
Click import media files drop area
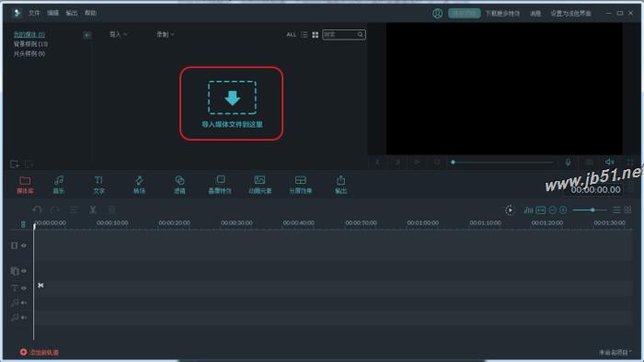click(232, 104)
